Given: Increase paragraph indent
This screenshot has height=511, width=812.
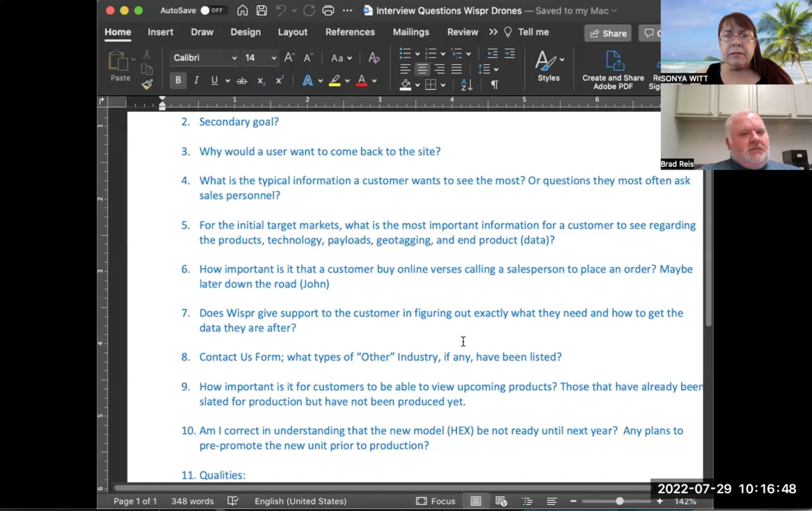Looking at the screenshot, I should (509, 54).
